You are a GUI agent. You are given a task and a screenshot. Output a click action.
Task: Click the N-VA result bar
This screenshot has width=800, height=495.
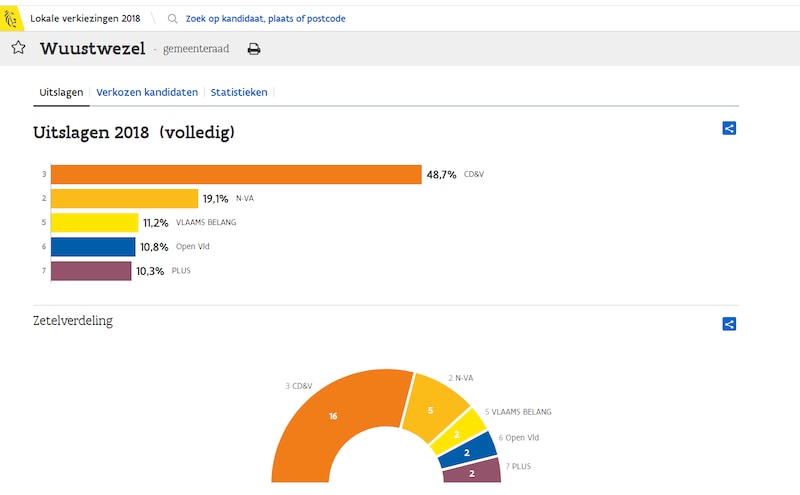(124, 199)
